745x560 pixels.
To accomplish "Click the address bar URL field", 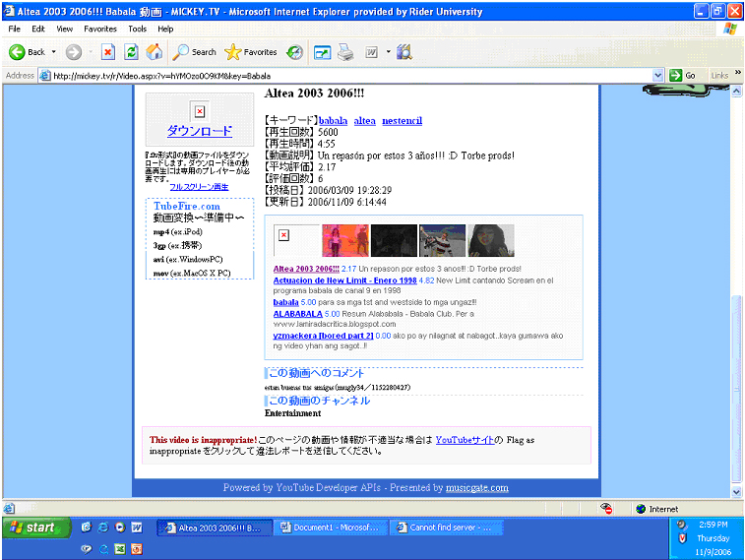I will click(x=351, y=76).
